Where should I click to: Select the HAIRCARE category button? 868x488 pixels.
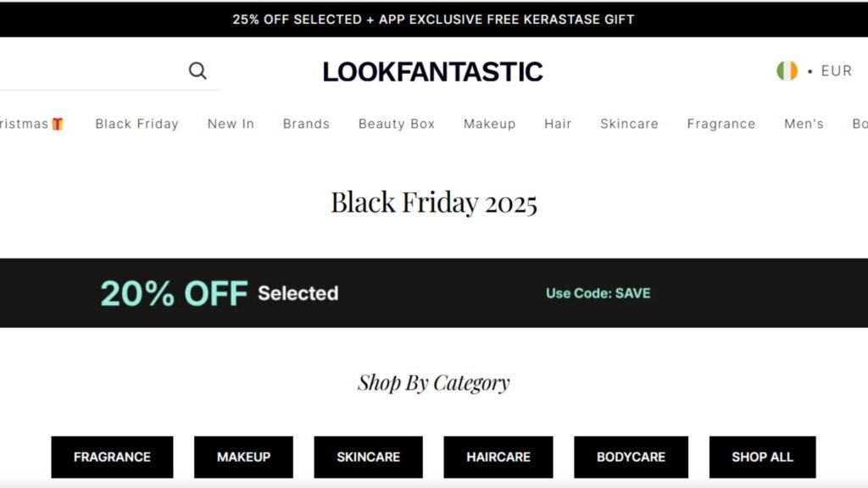coord(499,457)
